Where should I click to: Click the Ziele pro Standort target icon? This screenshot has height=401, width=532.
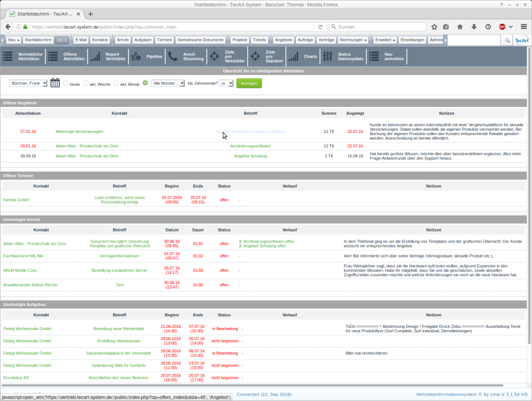tap(255, 56)
